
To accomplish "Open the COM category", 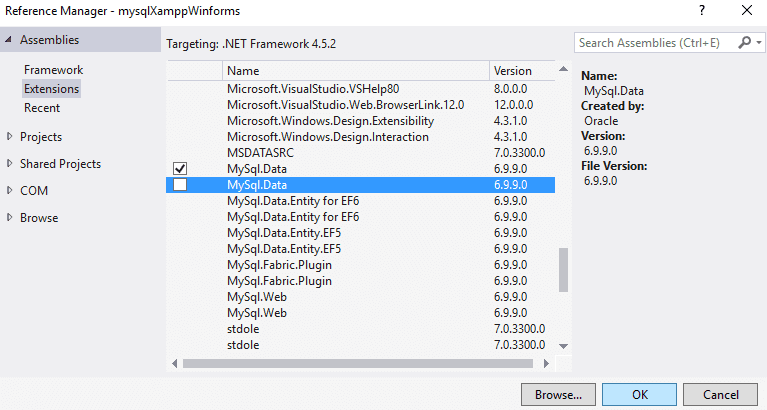I will [x=34, y=190].
